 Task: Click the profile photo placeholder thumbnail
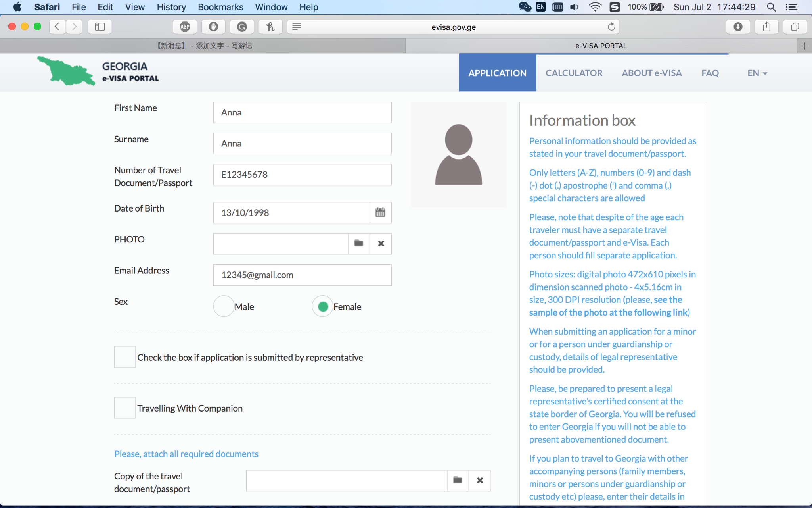tap(458, 154)
